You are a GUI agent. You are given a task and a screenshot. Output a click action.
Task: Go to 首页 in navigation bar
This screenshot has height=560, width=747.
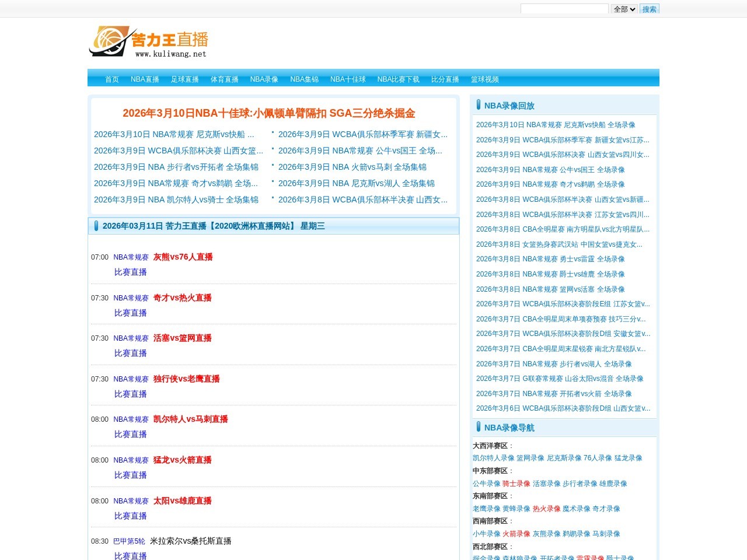tap(112, 79)
